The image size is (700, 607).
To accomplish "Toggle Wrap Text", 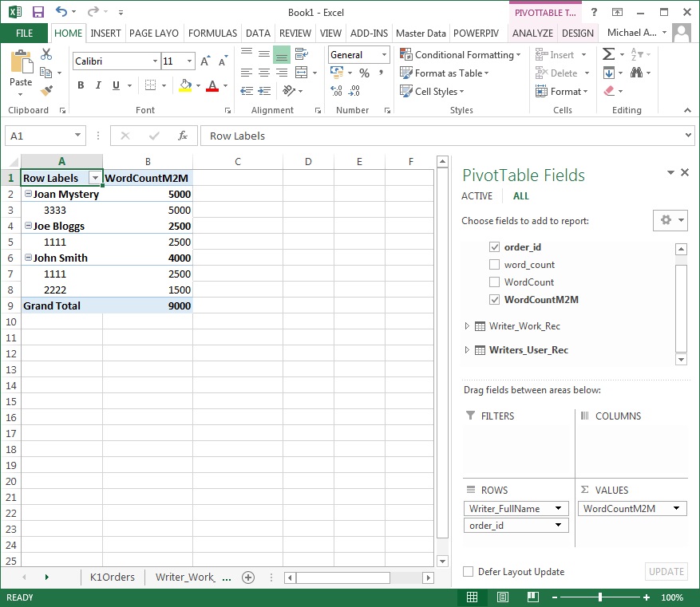I will (302, 54).
